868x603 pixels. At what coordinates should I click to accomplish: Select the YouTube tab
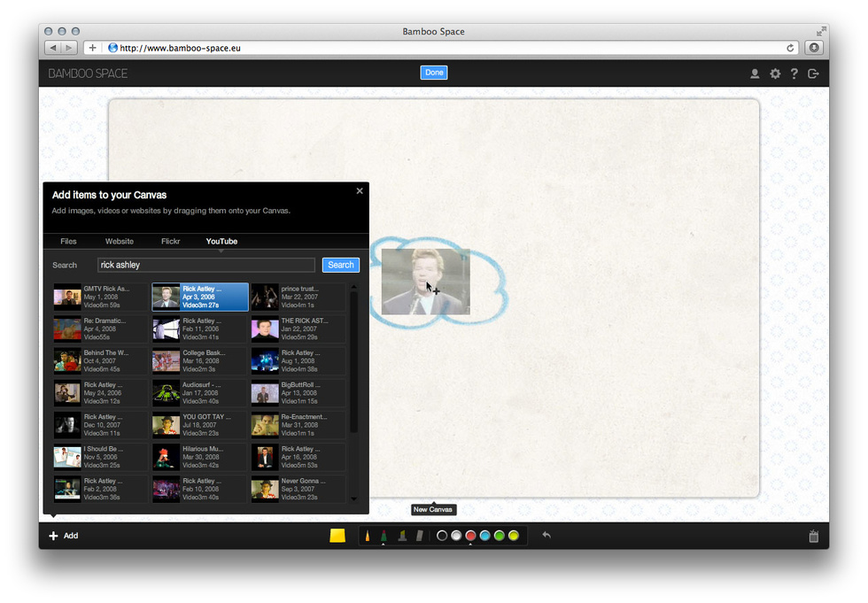click(221, 241)
